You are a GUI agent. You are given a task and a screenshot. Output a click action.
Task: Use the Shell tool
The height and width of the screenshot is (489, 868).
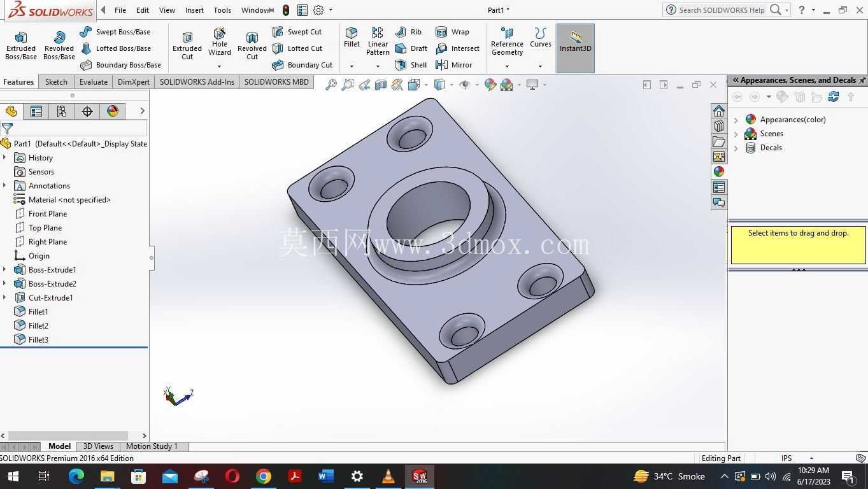411,65
